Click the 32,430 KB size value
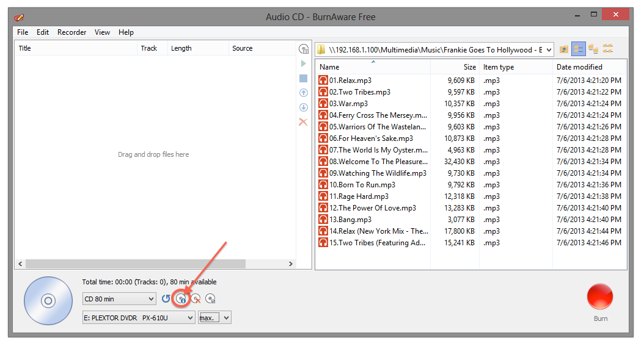The width and height of the screenshot is (644, 349). pos(459,162)
